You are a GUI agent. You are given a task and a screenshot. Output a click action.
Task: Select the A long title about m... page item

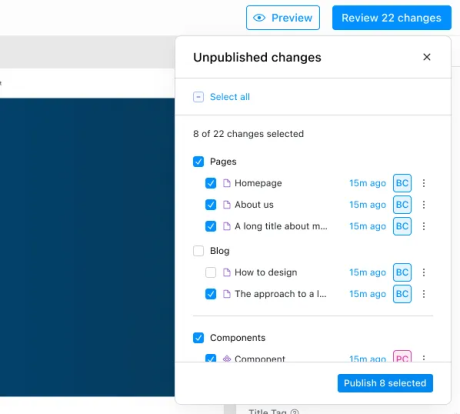(x=281, y=226)
